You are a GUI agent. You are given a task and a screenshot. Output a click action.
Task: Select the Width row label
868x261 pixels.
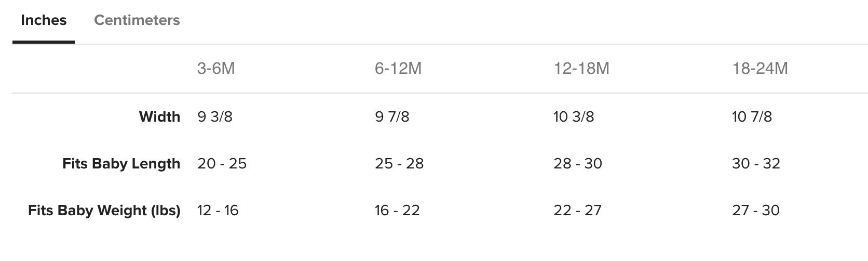[159, 116]
